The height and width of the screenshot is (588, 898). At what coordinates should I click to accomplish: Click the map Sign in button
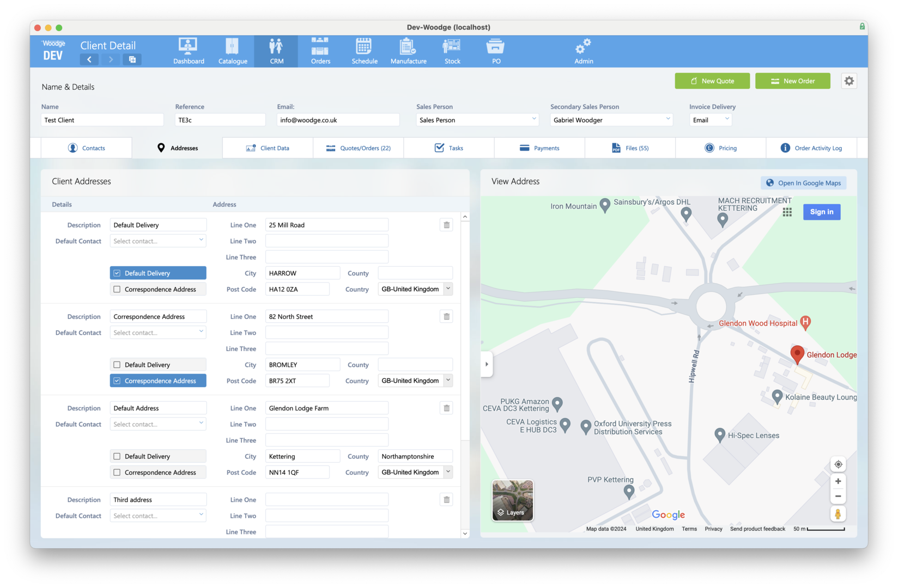point(822,212)
